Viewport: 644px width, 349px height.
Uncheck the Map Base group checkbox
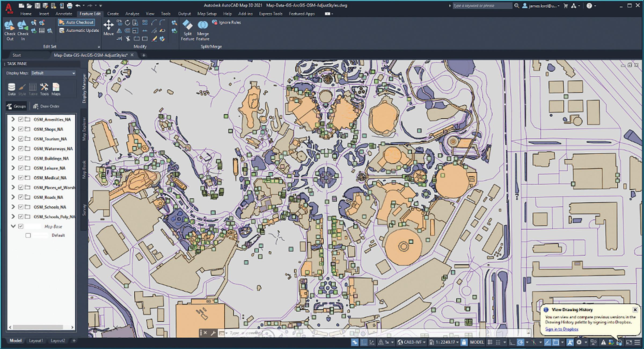coord(21,226)
